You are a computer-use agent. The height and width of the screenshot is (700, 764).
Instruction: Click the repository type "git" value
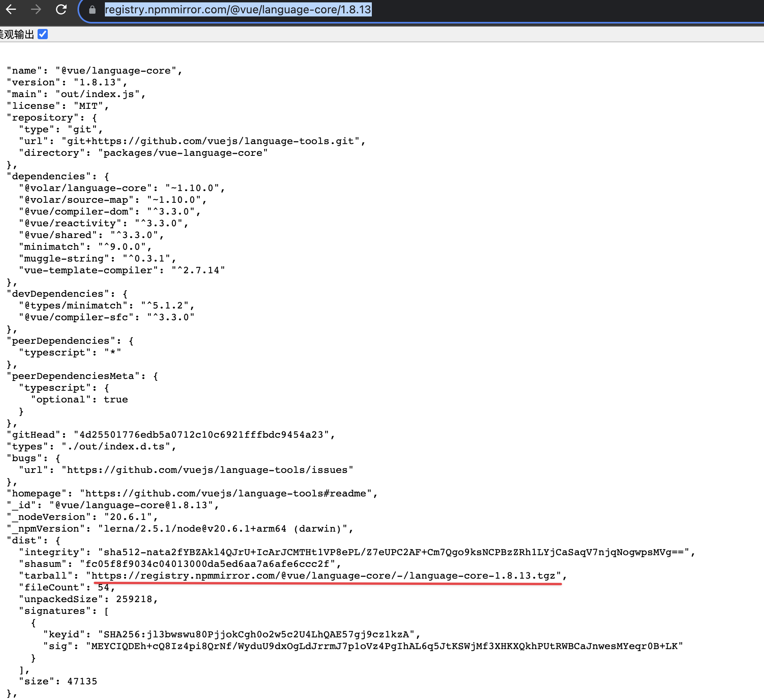[82, 130]
